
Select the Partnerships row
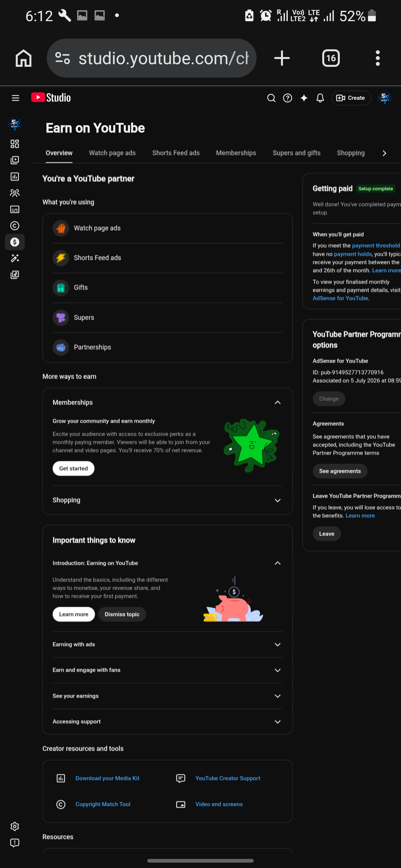[x=167, y=347]
